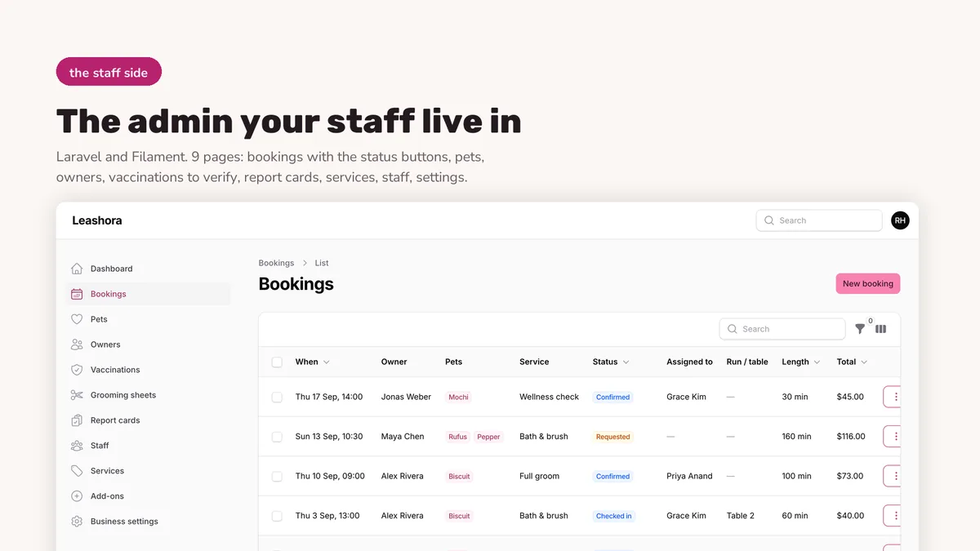Click the Rufus pet tag
Screen dimensions: 980x551
[x=457, y=437]
